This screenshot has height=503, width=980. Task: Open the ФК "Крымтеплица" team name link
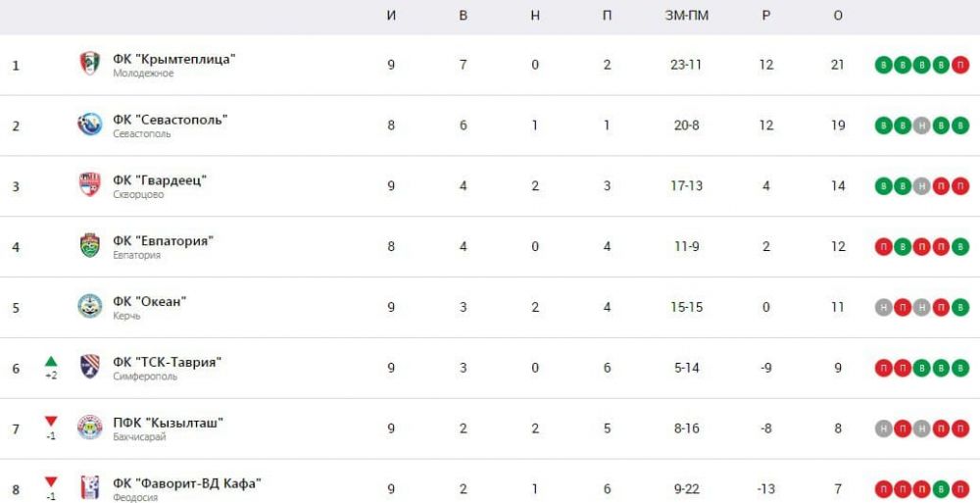174,59
